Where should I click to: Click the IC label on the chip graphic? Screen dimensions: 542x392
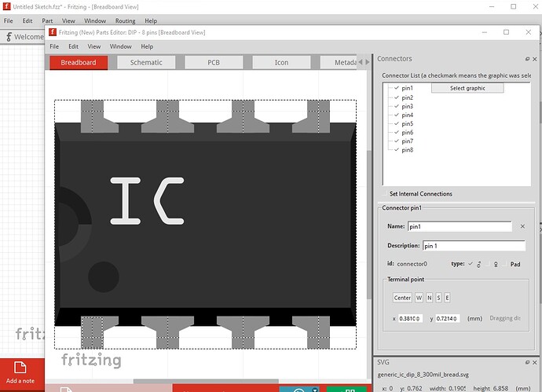pyautogui.click(x=147, y=201)
